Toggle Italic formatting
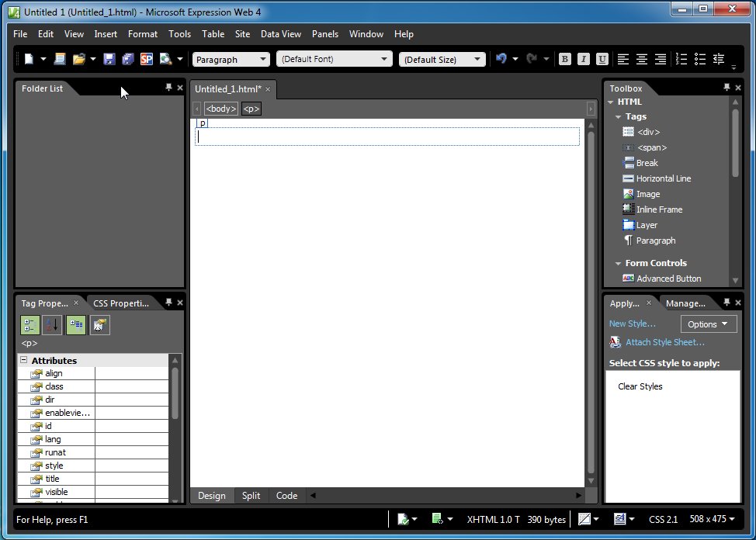 [x=584, y=59]
